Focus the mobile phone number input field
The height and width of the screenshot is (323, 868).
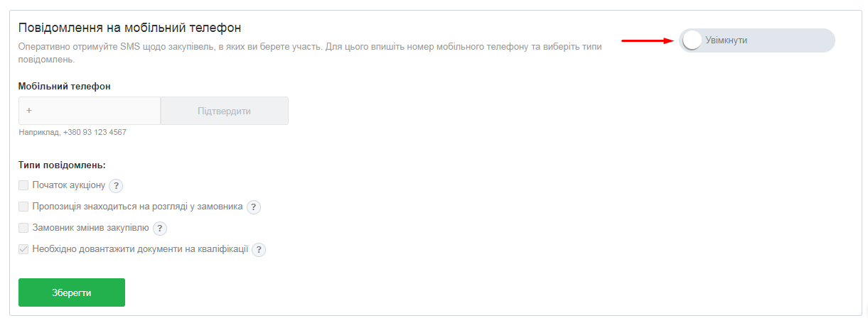90,111
